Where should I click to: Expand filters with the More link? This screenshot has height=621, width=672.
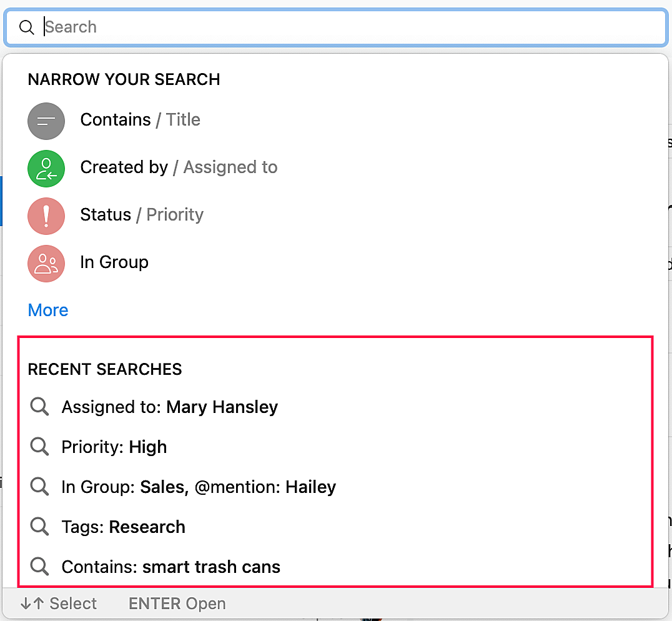[x=48, y=310]
